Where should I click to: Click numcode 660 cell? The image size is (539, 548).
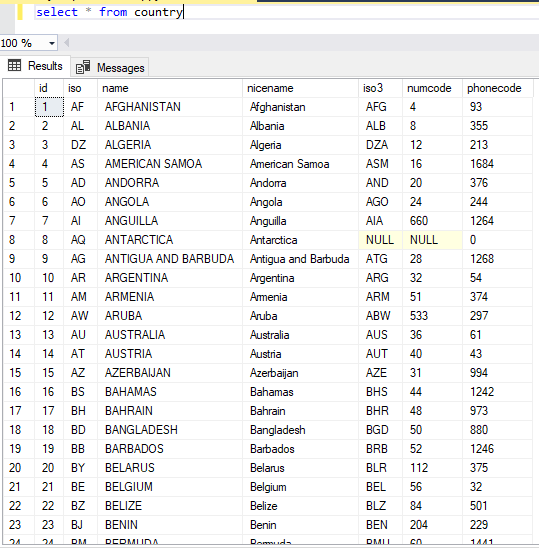click(x=432, y=221)
